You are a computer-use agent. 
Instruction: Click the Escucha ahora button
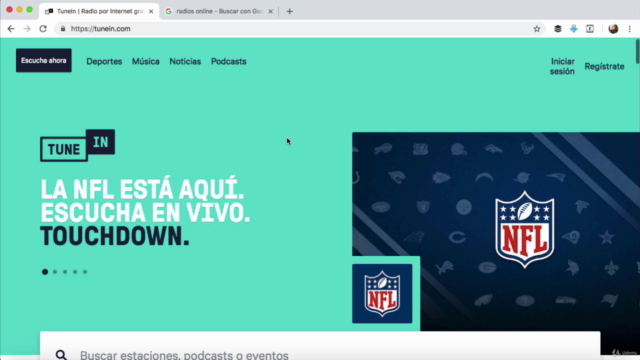pyautogui.click(x=44, y=60)
